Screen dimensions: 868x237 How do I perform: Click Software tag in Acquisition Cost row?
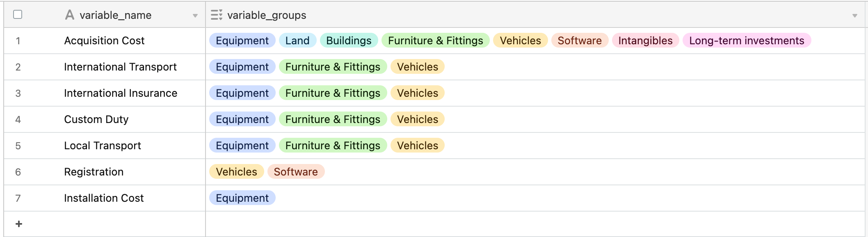click(580, 41)
